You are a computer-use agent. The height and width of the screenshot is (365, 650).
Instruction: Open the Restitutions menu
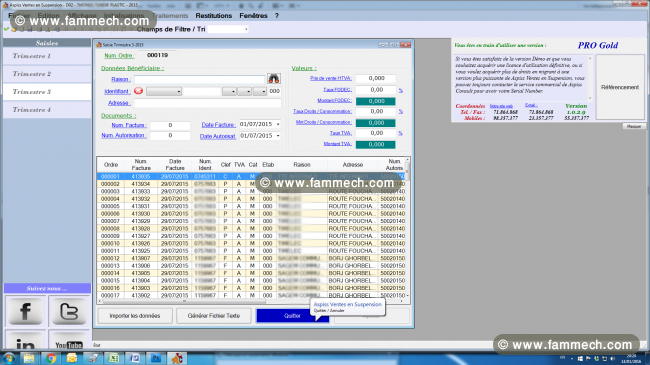tap(213, 16)
